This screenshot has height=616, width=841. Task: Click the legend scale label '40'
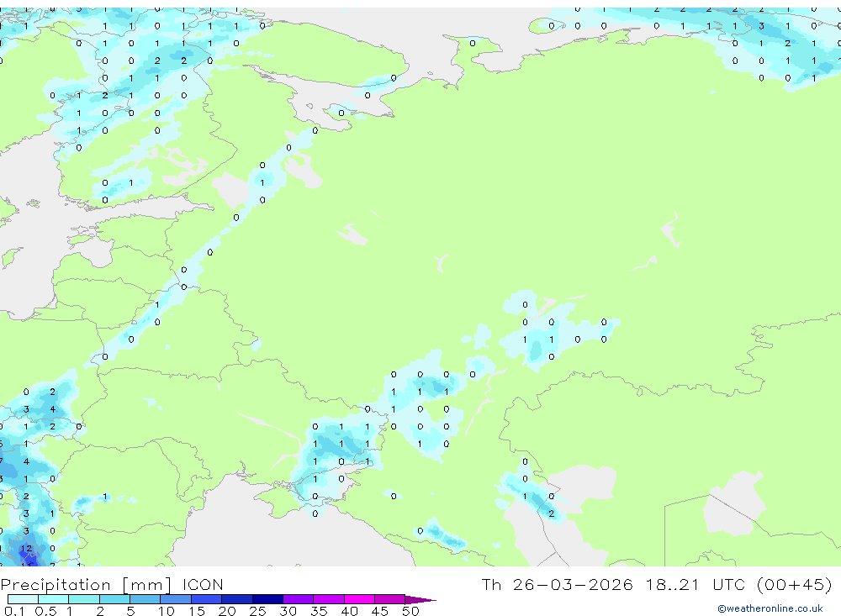pos(350,611)
